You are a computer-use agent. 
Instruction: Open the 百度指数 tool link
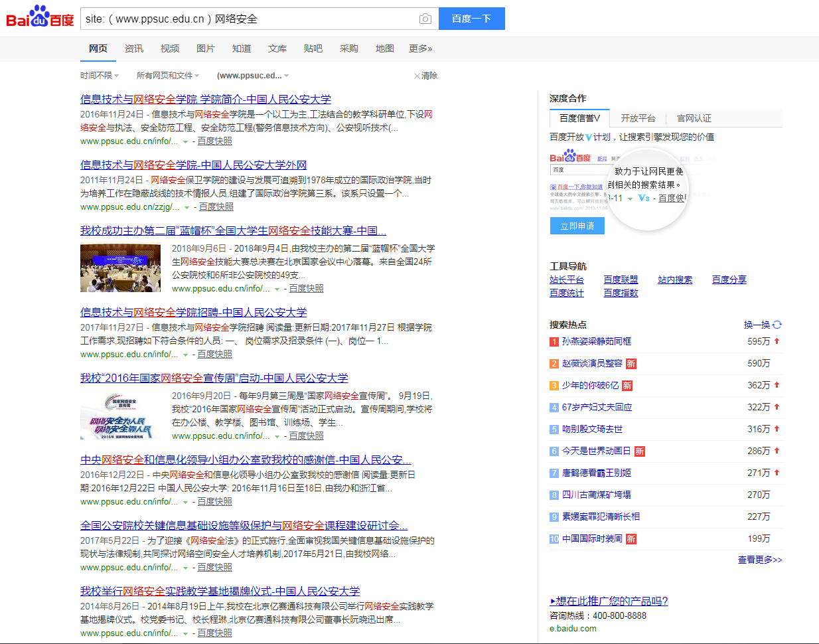(x=621, y=293)
